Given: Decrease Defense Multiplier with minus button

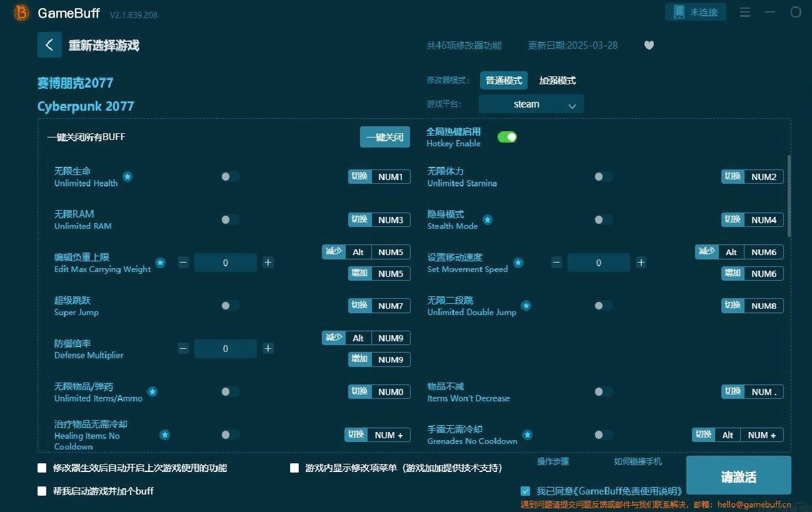Looking at the screenshot, I should coord(183,348).
